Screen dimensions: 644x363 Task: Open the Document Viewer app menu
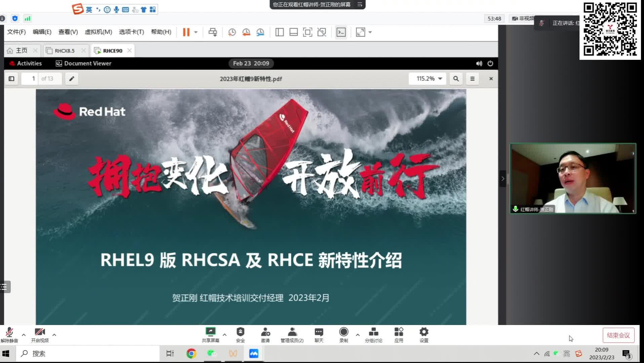tap(84, 63)
